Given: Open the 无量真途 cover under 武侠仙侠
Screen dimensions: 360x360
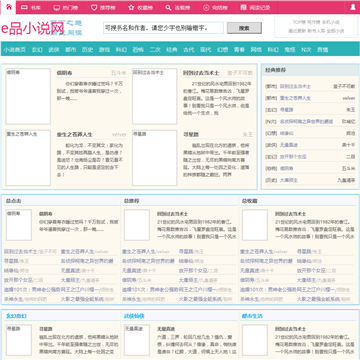Looking at the screenshot, I should pos(137,340).
